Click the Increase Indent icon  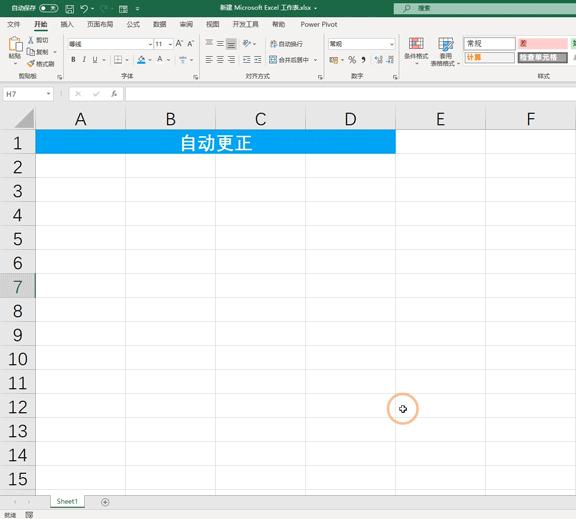pyautogui.click(x=258, y=60)
